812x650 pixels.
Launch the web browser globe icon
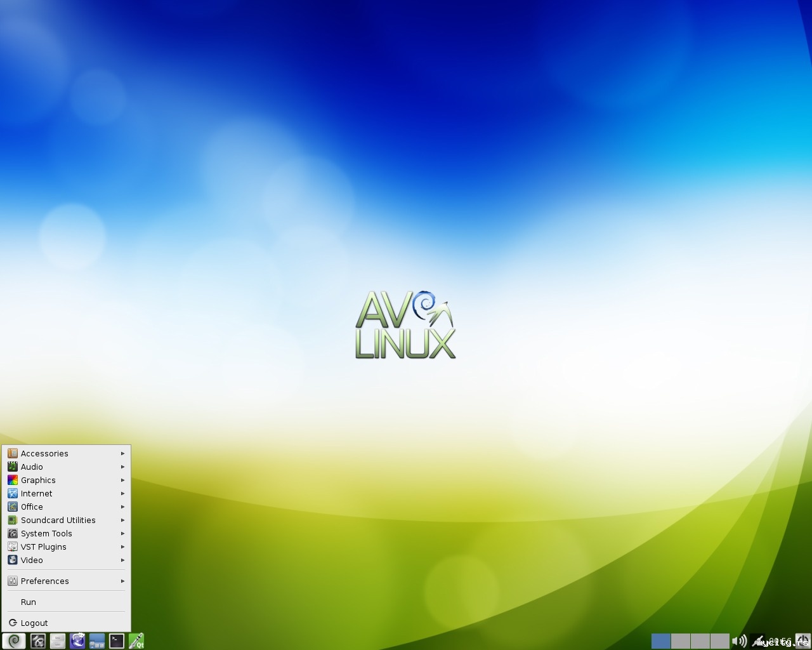77,641
